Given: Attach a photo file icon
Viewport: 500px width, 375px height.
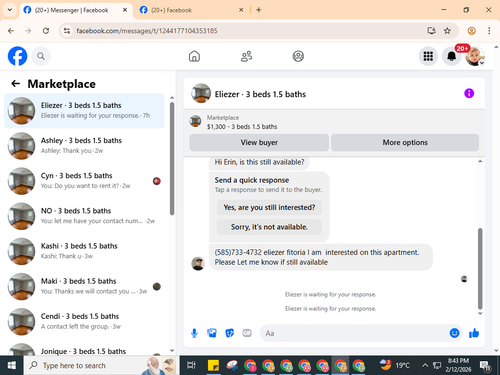Looking at the screenshot, I should tap(212, 333).
